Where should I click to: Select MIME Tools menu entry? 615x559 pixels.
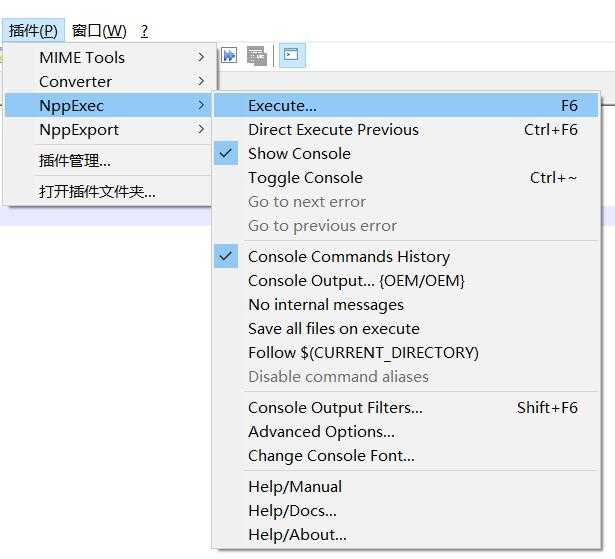(109, 57)
